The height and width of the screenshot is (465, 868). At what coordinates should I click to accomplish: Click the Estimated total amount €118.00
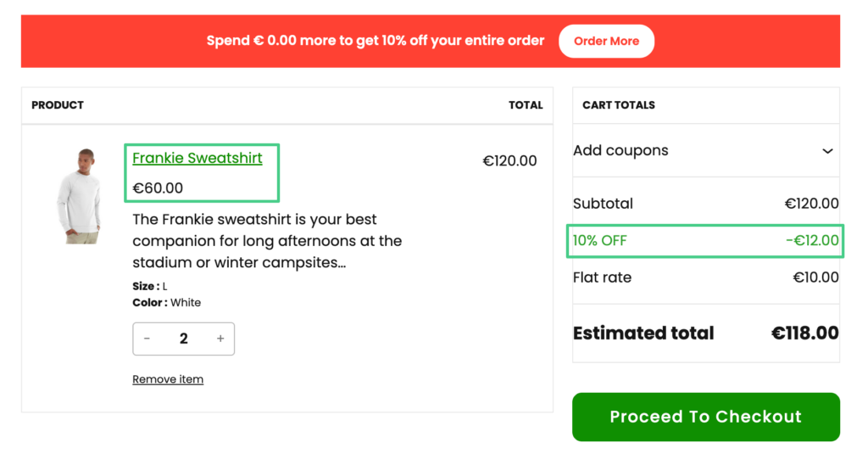(x=804, y=333)
